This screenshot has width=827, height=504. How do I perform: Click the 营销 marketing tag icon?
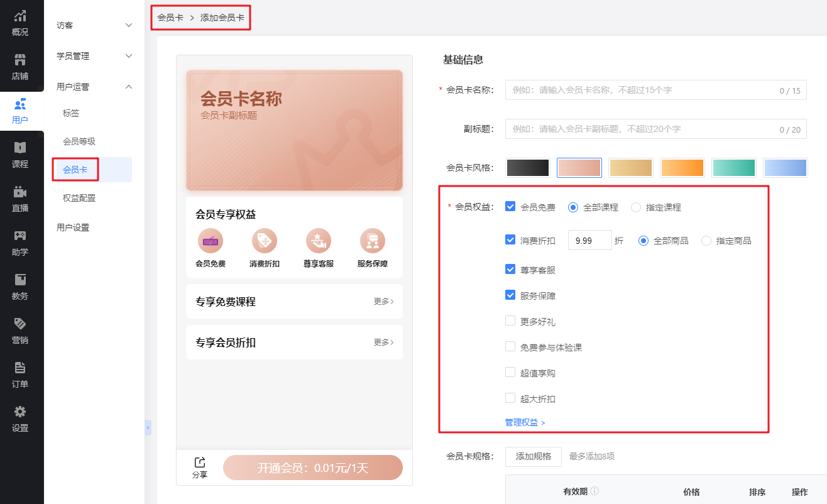point(20,324)
